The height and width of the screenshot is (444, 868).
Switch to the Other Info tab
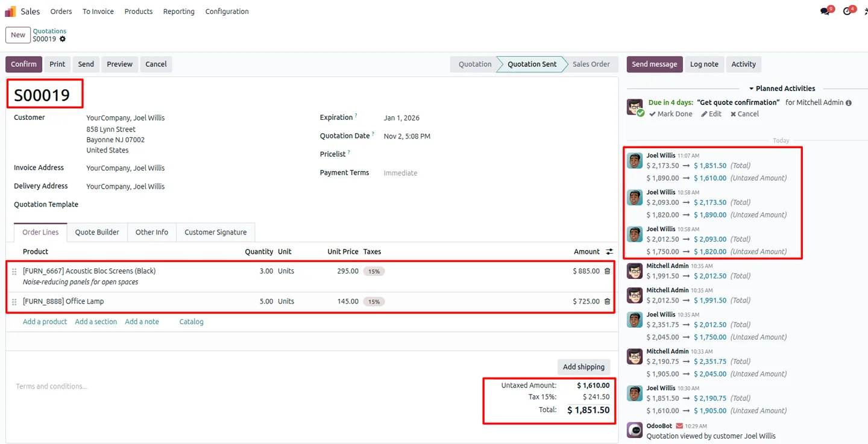(x=152, y=233)
